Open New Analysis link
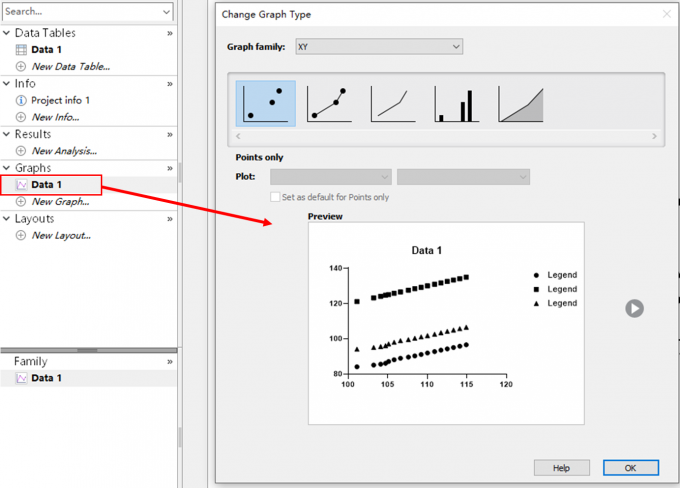This screenshot has width=680, height=488. pos(64,151)
